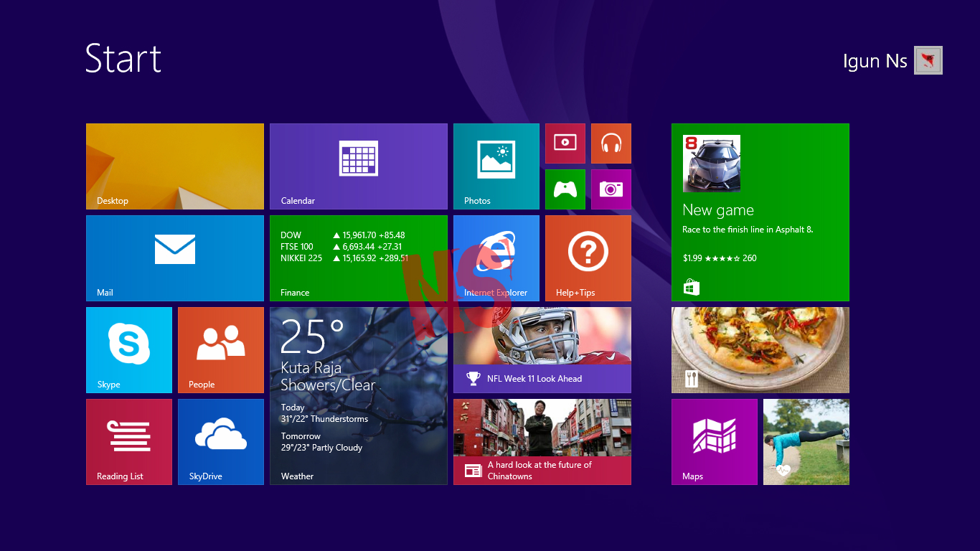Open the Desktop tile

click(x=175, y=166)
